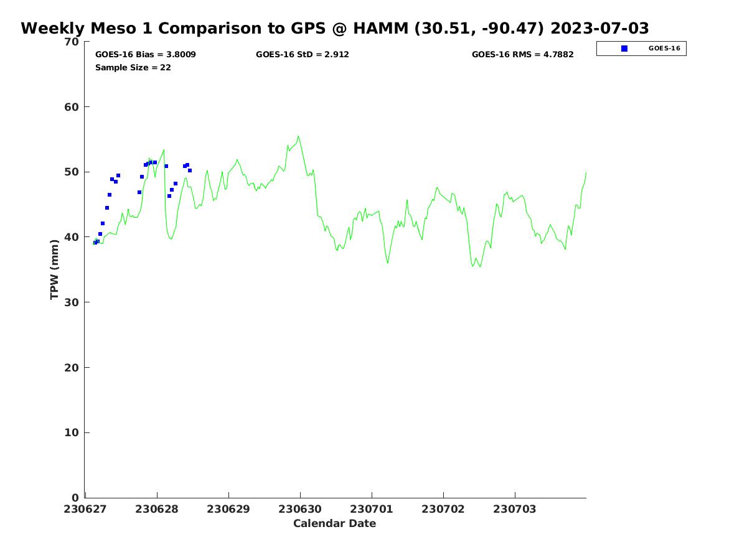Click the 70 tick on the y-axis
This screenshot has height=560, width=747.
[72, 42]
